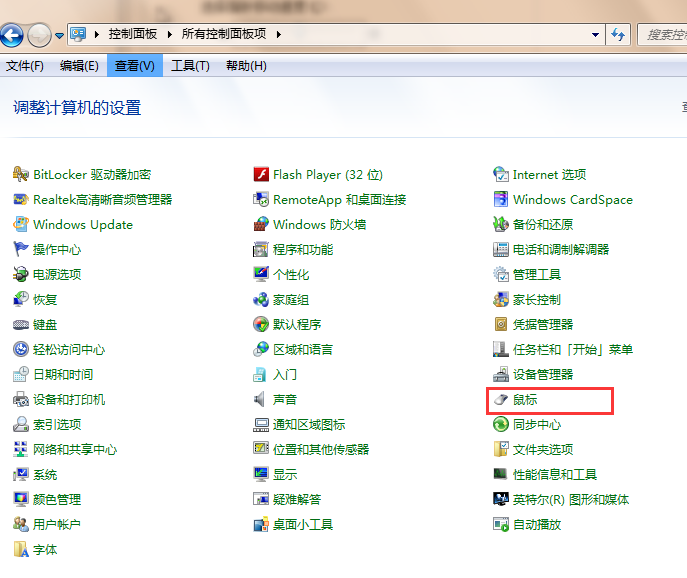Open the 通知区域图标 link

tap(309, 425)
